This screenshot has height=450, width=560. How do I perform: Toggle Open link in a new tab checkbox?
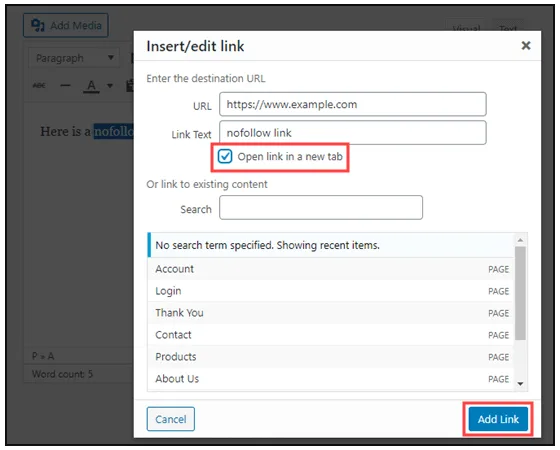[225, 156]
